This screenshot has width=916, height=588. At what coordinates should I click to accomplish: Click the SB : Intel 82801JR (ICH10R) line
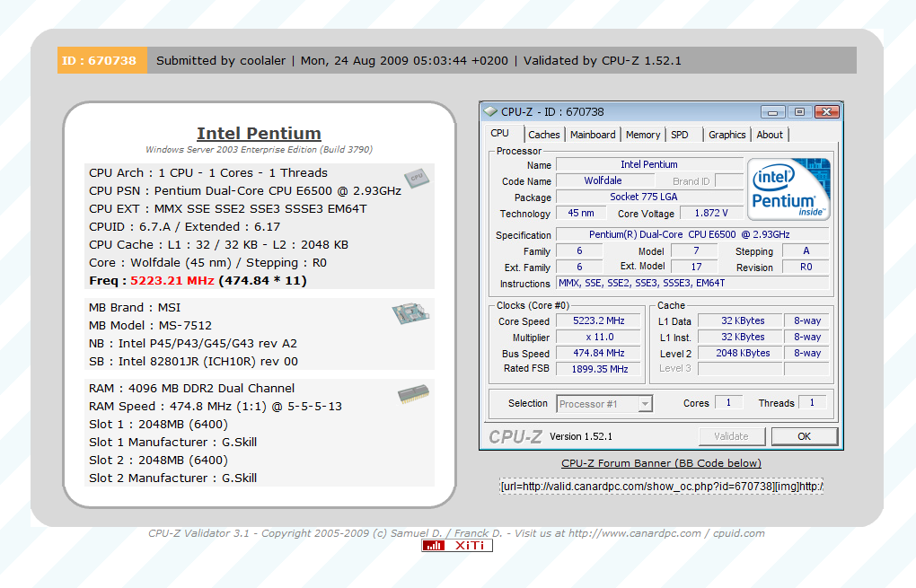pos(193,362)
